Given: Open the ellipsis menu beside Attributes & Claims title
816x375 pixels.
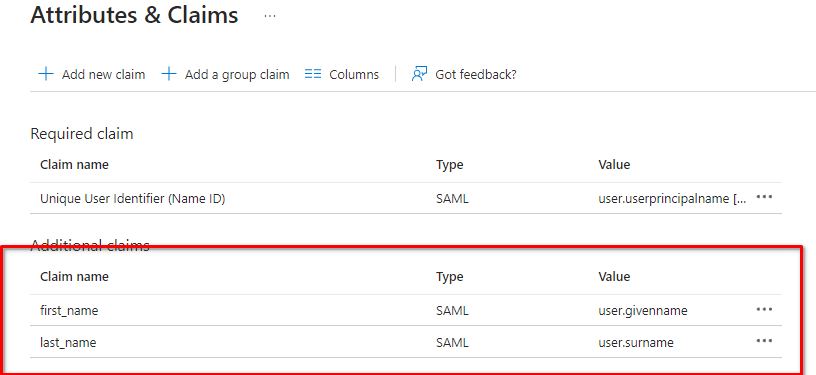Looking at the screenshot, I should tap(270, 16).
